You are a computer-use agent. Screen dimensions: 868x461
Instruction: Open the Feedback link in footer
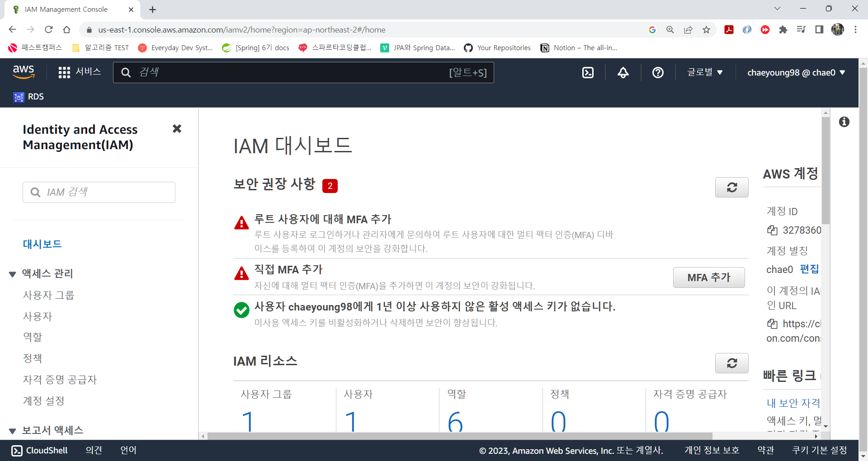click(x=94, y=450)
